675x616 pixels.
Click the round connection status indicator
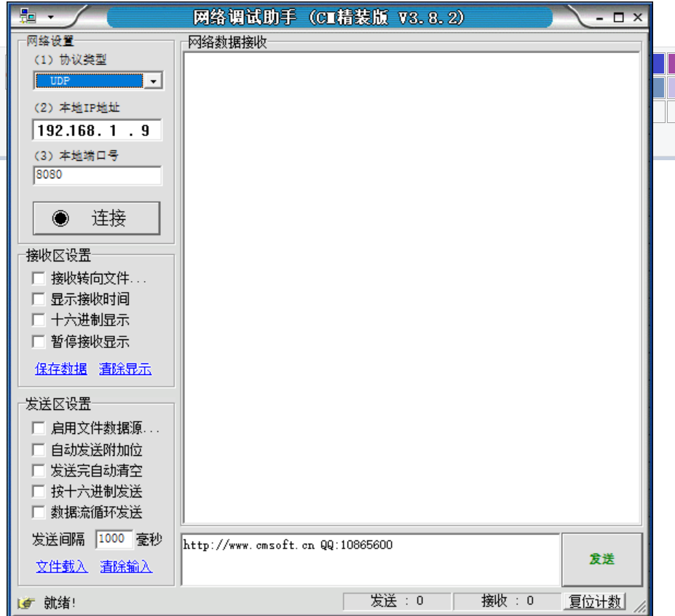(60, 218)
